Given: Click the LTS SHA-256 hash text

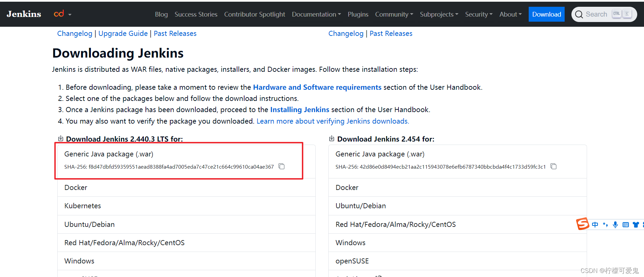Looking at the screenshot, I should click(x=169, y=167).
